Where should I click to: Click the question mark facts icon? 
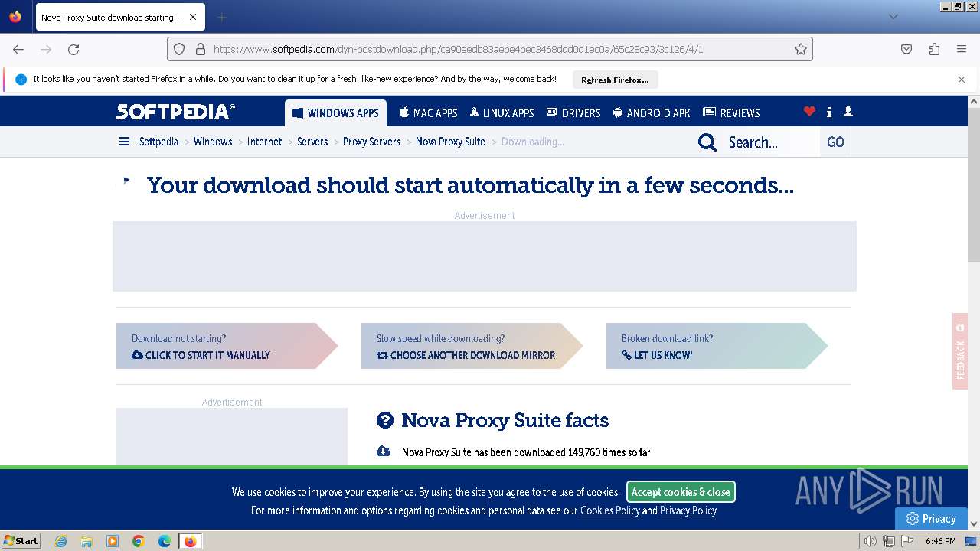384,420
